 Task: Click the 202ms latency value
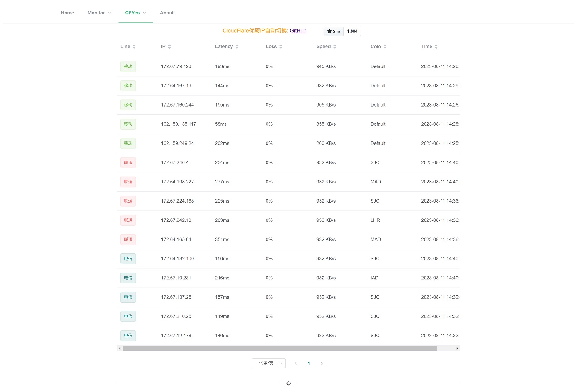pyautogui.click(x=222, y=143)
